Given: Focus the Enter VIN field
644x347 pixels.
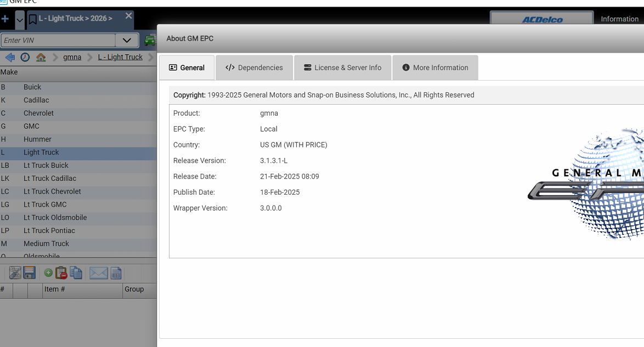Looking at the screenshot, I should (58, 40).
